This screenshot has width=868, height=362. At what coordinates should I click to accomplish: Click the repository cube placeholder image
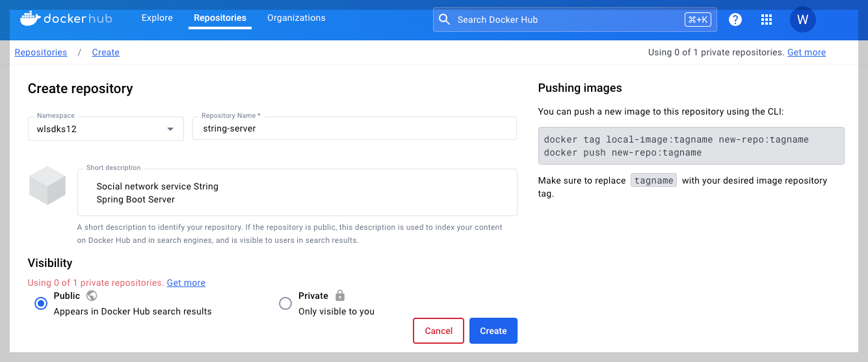pyautogui.click(x=47, y=186)
